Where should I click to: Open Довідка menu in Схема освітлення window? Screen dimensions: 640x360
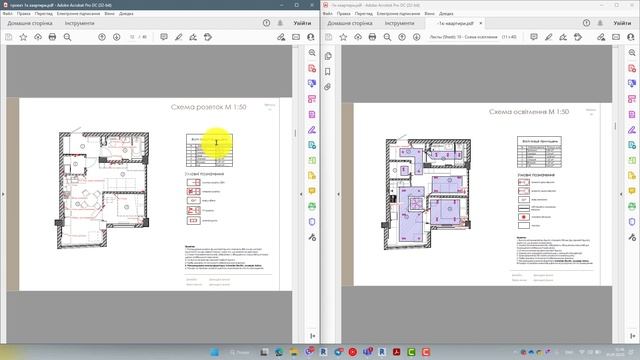pos(446,13)
